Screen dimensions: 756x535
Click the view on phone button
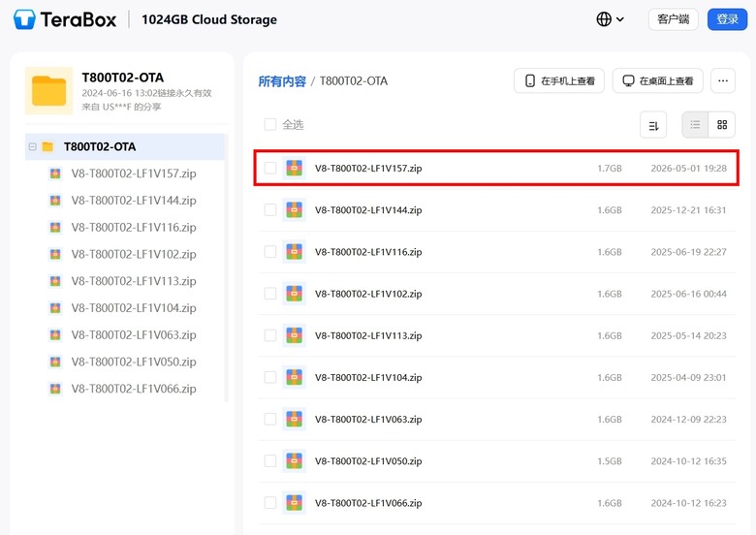tap(559, 81)
